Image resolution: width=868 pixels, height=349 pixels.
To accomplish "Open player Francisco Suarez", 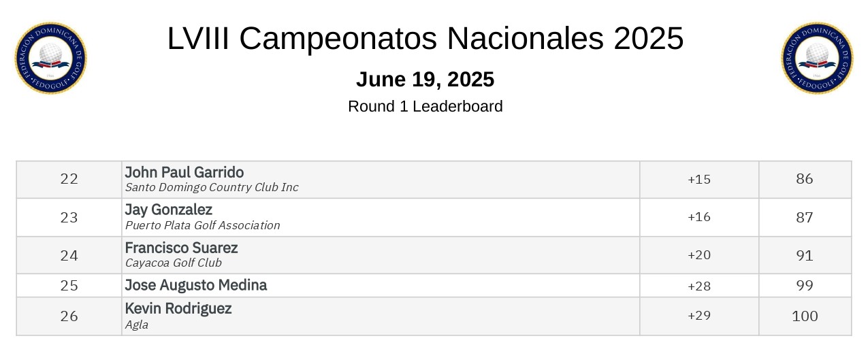I will 181,248.
